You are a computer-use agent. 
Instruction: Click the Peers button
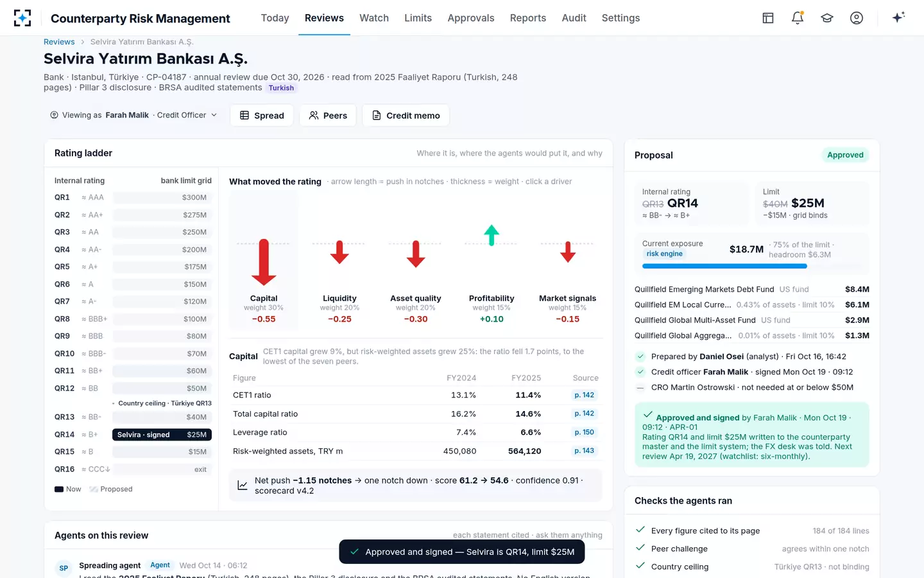click(x=328, y=116)
